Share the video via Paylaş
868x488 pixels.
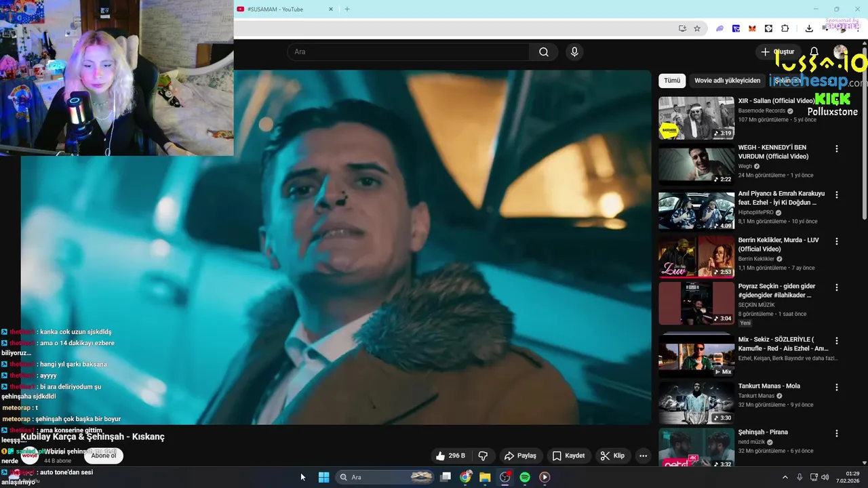tap(521, 455)
